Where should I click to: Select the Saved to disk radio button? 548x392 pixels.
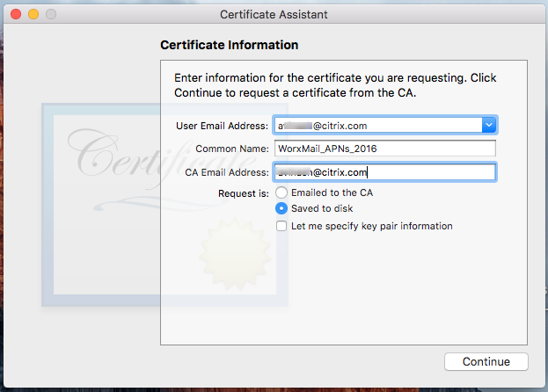[281, 208]
